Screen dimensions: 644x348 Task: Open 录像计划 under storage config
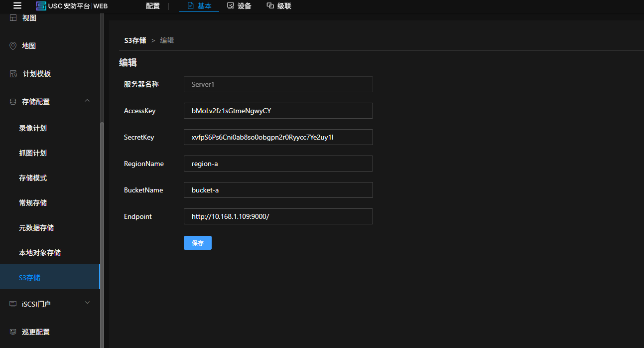tap(33, 128)
